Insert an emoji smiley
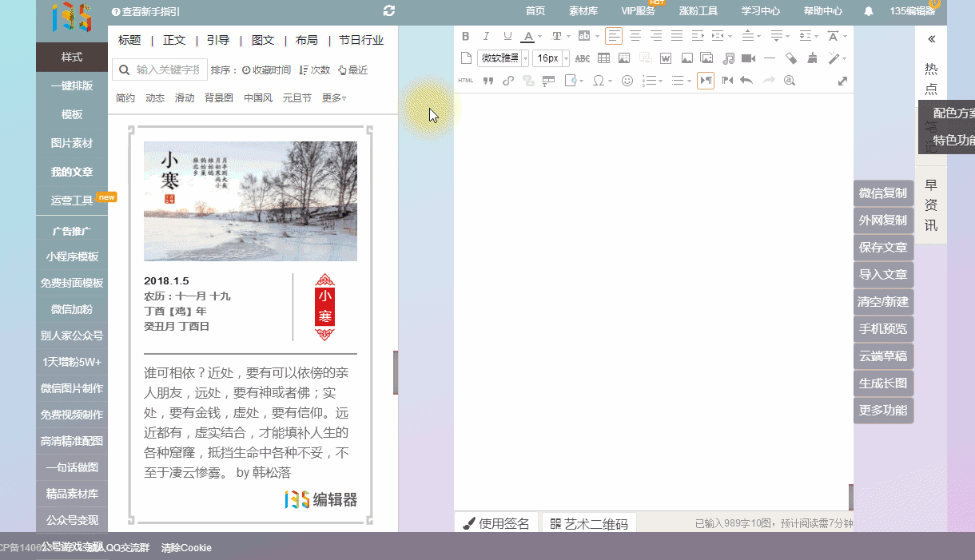The height and width of the screenshot is (560, 975). pyautogui.click(x=627, y=81)
